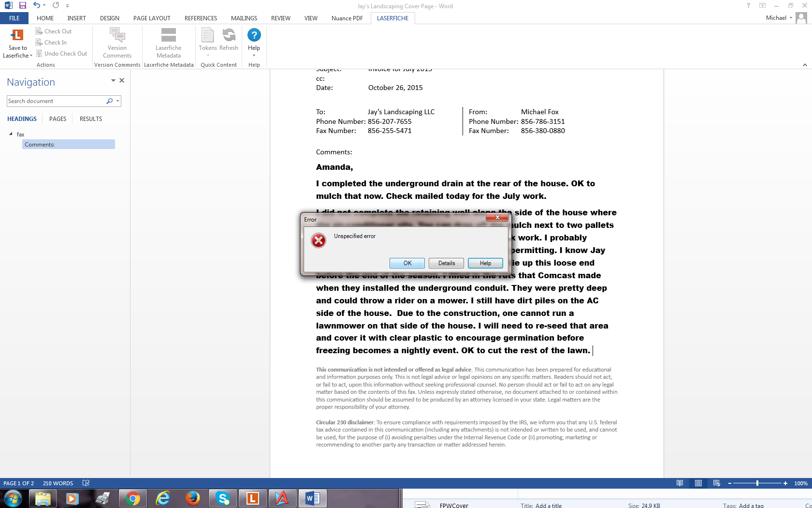Open the FILE tab
This screenshot has width=812, height=508.
14,18
